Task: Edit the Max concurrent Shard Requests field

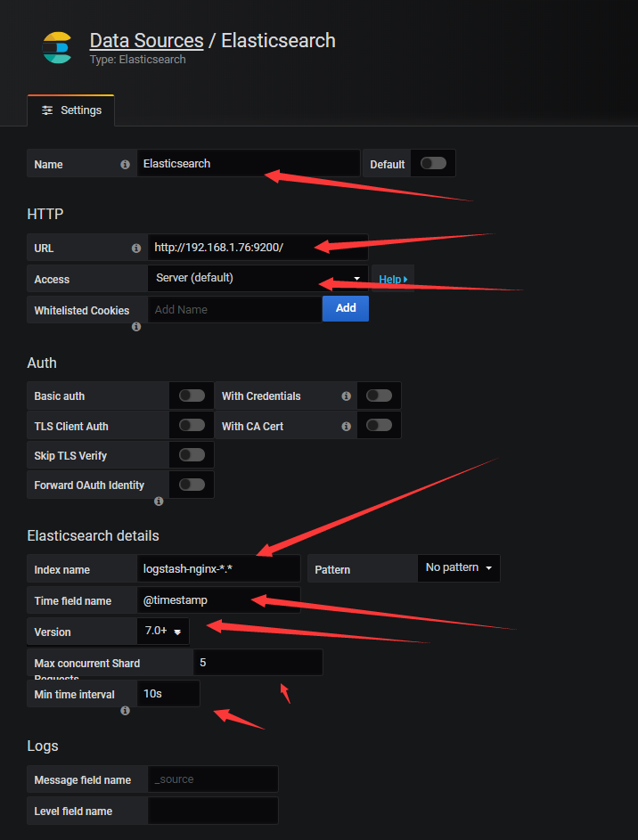Action: [258, 662]
